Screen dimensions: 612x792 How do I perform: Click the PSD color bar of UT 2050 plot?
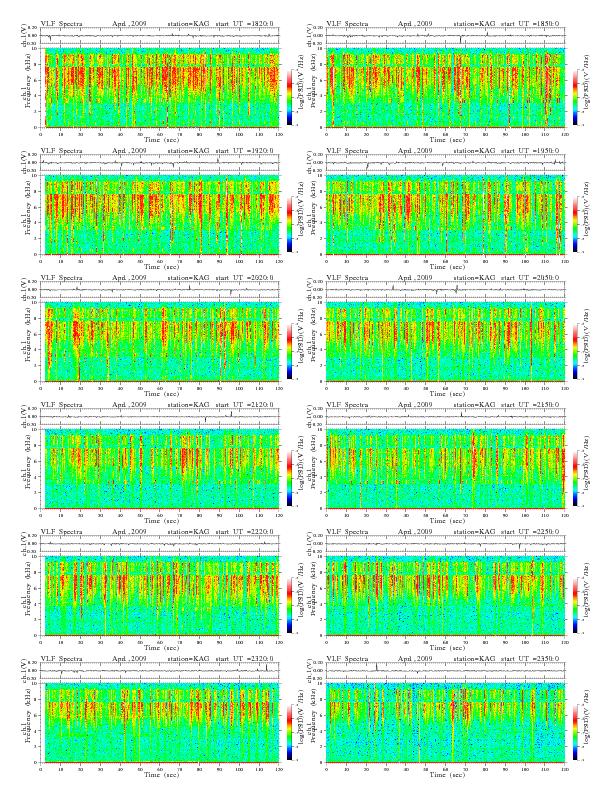576,351
